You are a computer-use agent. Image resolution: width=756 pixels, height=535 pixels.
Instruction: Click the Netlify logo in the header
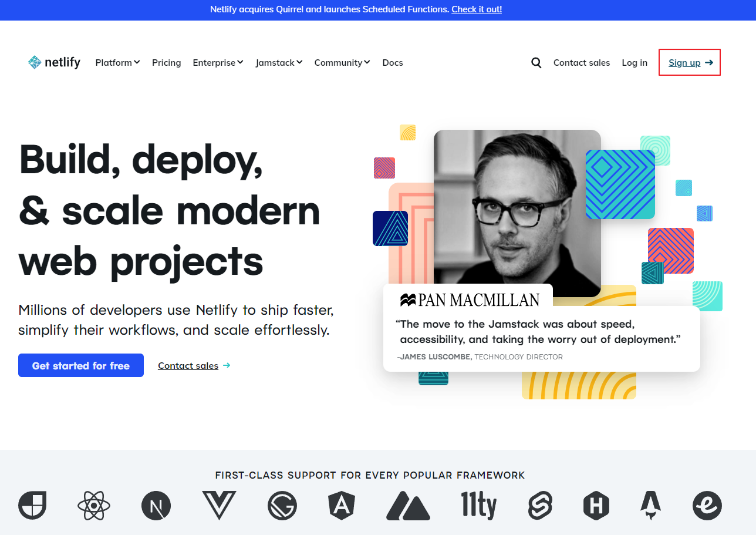(x=54, y=62)
